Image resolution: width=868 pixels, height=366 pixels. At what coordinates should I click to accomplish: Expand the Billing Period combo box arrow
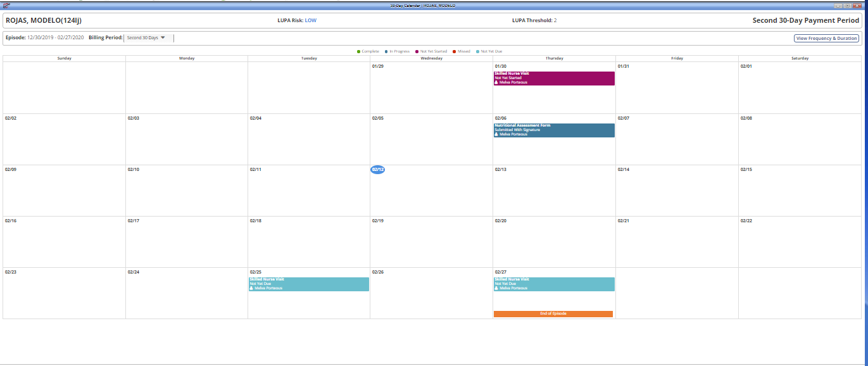[163, 37]
